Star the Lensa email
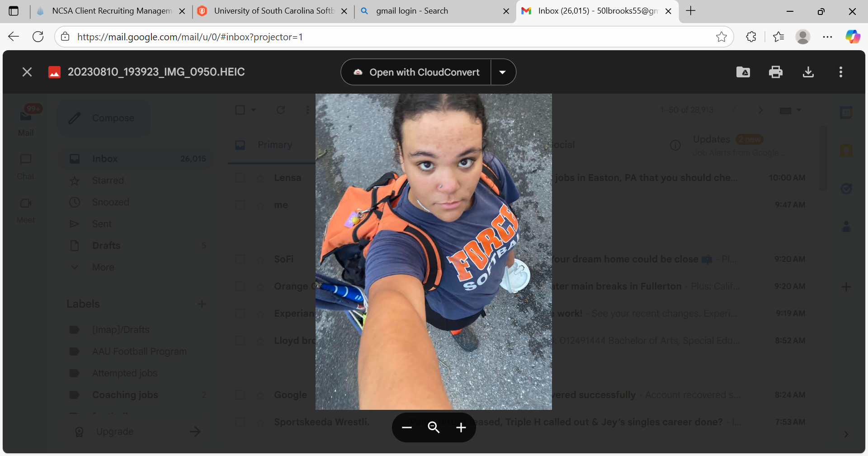This screenshot has height=456, width=868. click(x=260, y=178)
